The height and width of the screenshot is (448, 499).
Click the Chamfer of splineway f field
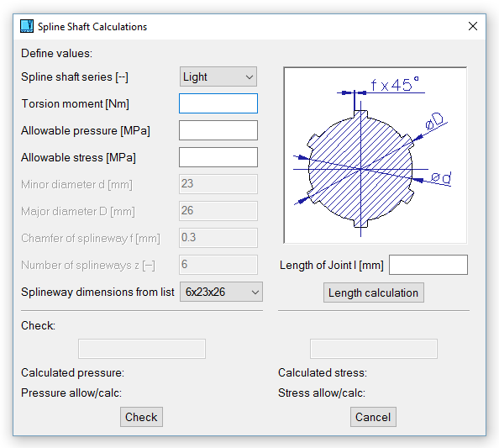[x=218, y=238]
